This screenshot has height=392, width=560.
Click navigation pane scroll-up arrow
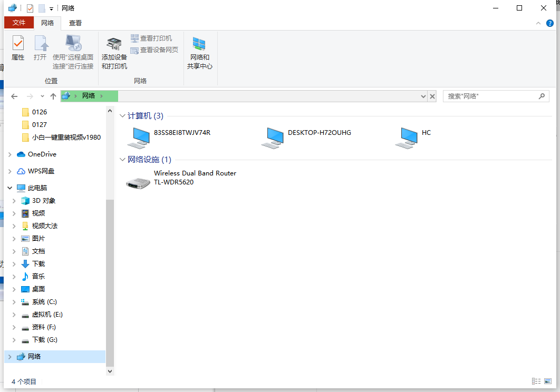pyautogui.click(x=110, y=111)
